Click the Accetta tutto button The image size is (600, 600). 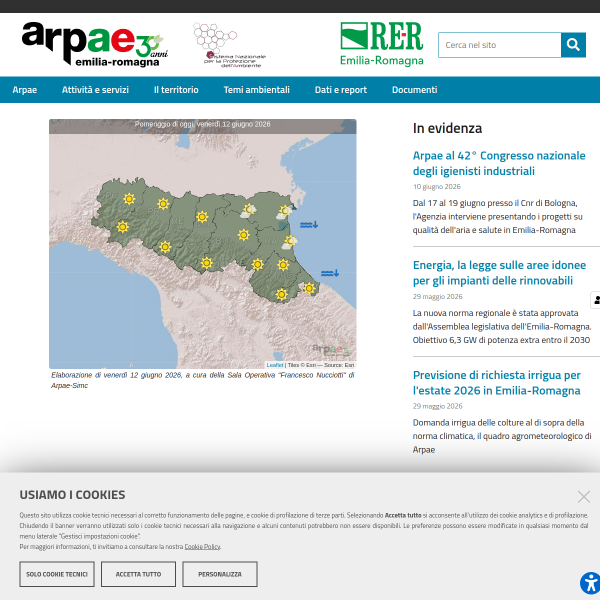pos(139,574)
